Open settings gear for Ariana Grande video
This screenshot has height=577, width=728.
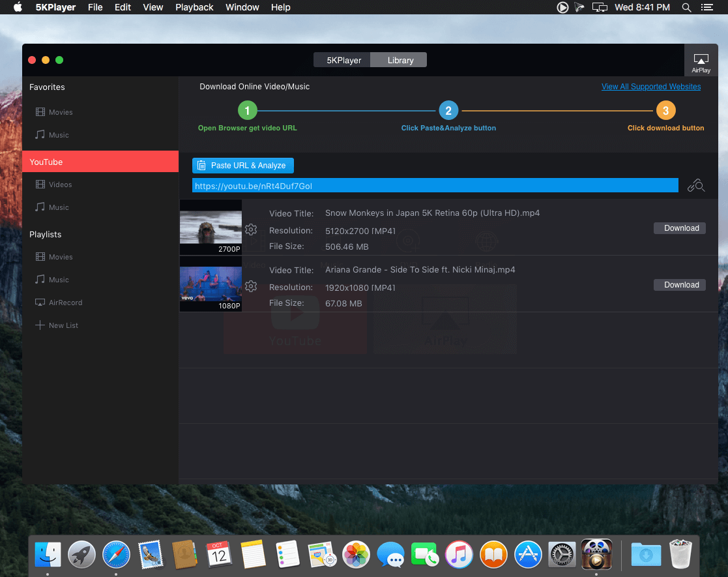click(251, 286)
